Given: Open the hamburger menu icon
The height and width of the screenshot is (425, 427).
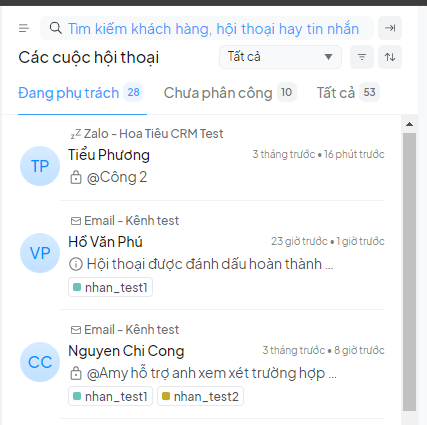Looking at the screenshot, I should 24,28.
